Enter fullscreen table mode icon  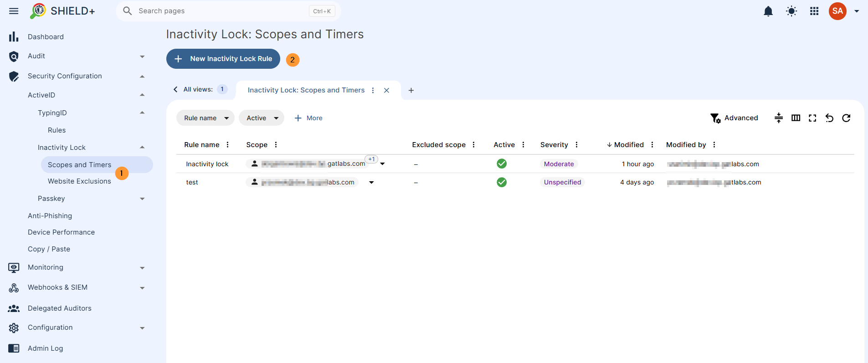pyautogui.click(x=812, y=118)
